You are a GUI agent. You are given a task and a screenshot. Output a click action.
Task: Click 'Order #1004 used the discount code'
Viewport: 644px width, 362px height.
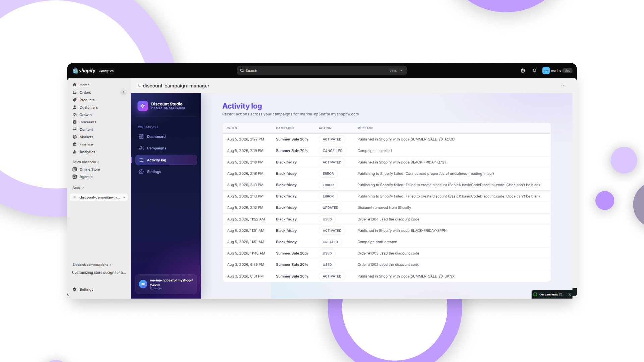click(x=388, y=219)
